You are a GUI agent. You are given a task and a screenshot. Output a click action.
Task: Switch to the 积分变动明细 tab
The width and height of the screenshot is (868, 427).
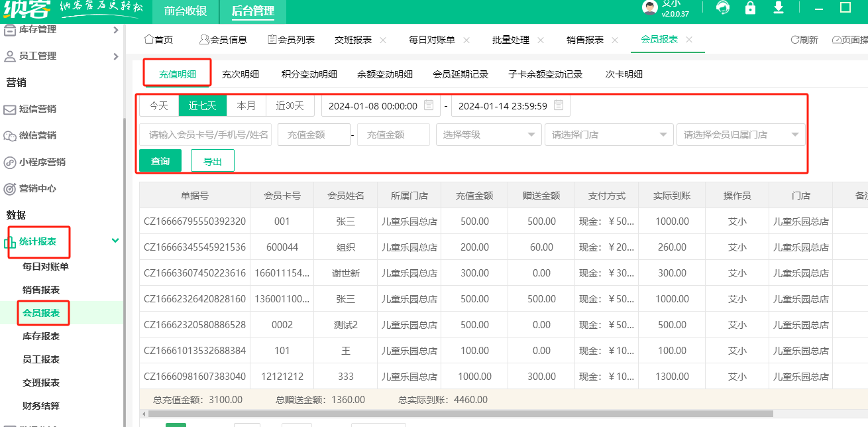click(x=309, y=74)
